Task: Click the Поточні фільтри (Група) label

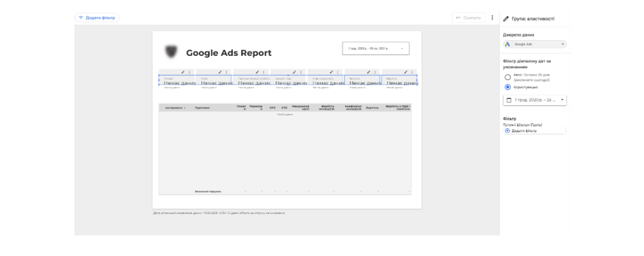Action: [523, 125]
